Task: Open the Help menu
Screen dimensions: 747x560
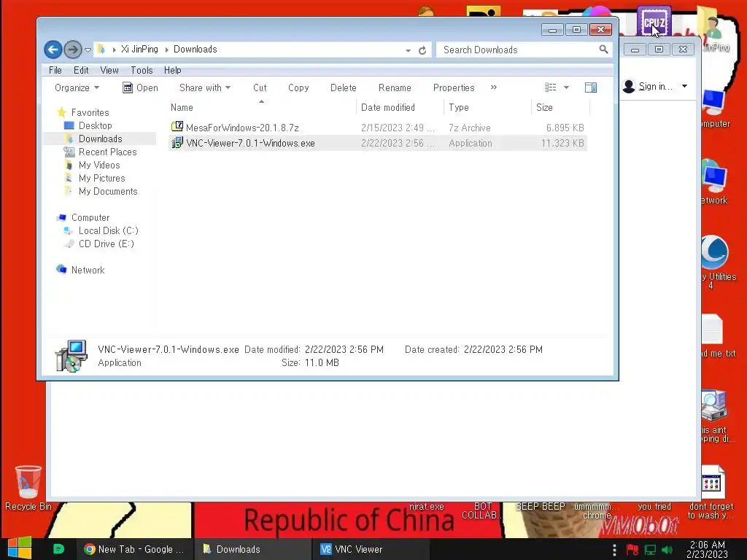Action: (x=172, y=70)
